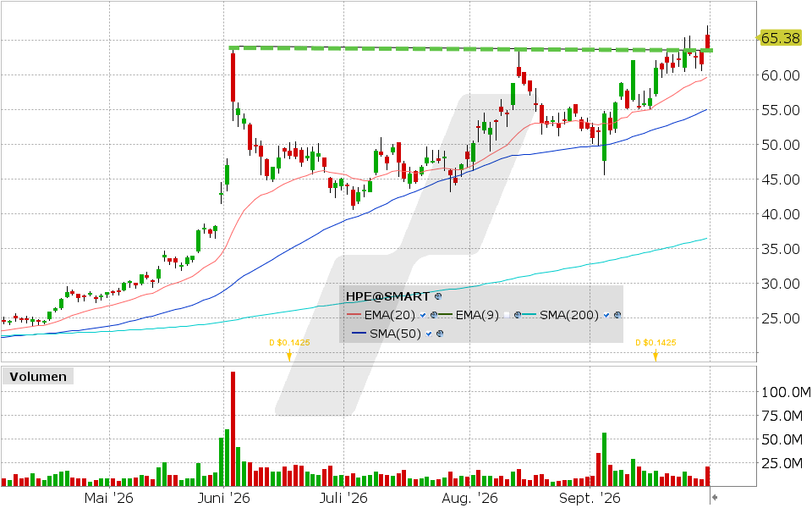Viewport: 812px width, 508px height.
Task: Click the HPE@SMART symbol label
Action: coord(387,296)
